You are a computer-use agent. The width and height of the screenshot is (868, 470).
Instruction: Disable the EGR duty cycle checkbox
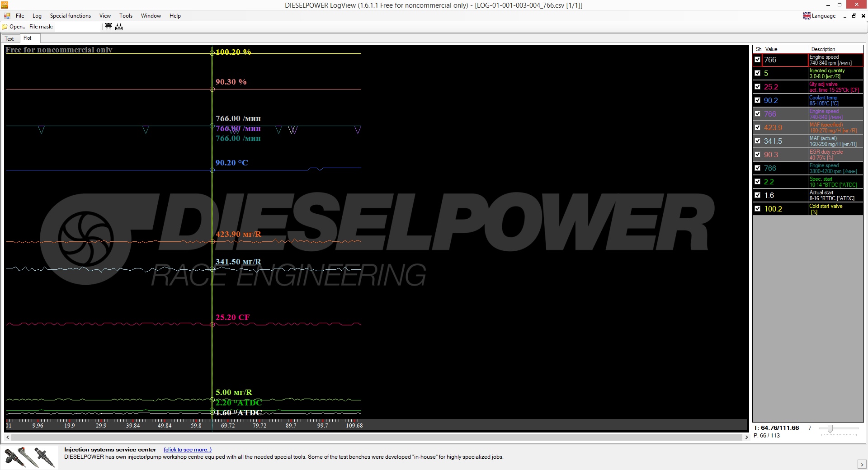click(758, 155)
